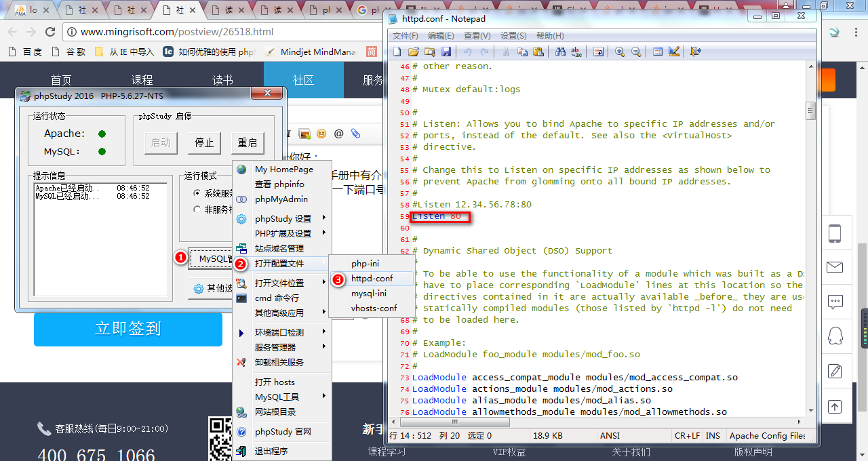Click the Replace 'ab ac' icon in Notepad
This screenshot has width=868, height=461.
coord(576,52)
